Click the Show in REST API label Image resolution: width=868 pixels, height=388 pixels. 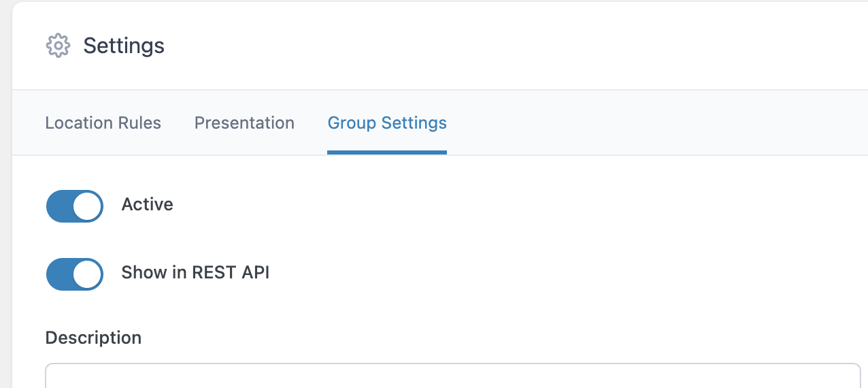195,273
